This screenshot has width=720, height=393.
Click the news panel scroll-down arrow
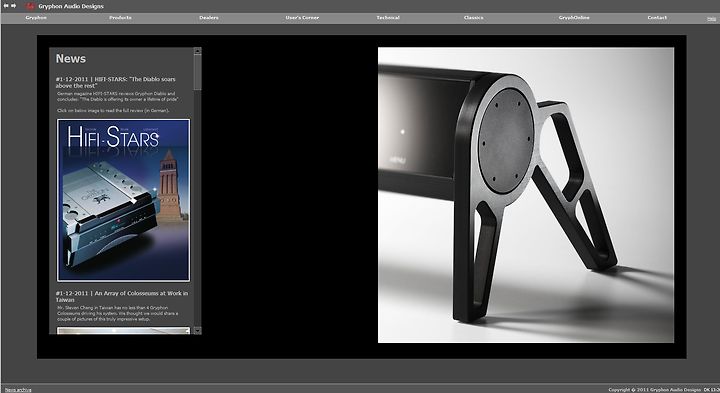click(x=197, y=331)
